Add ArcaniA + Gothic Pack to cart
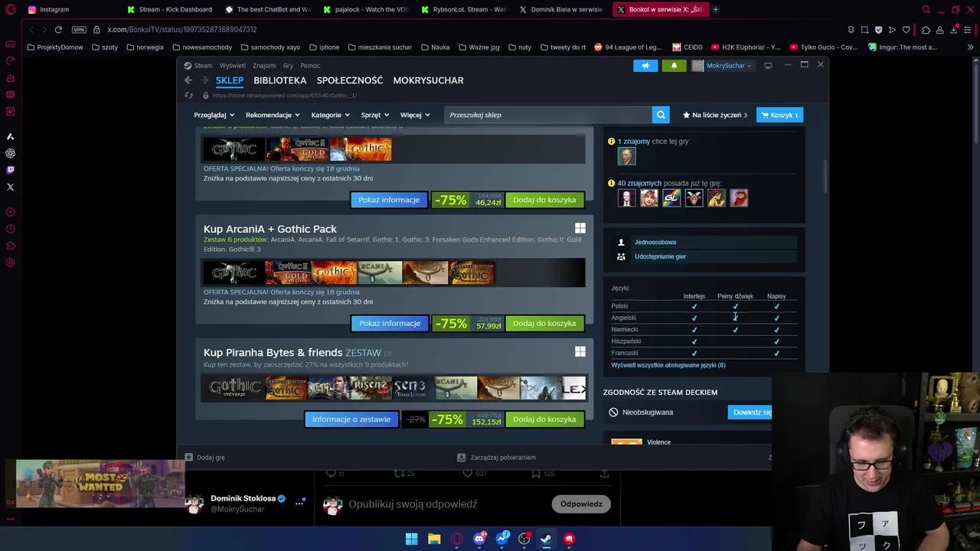The height and width of the screenshot is (551, 980). [x=544, y=324]
